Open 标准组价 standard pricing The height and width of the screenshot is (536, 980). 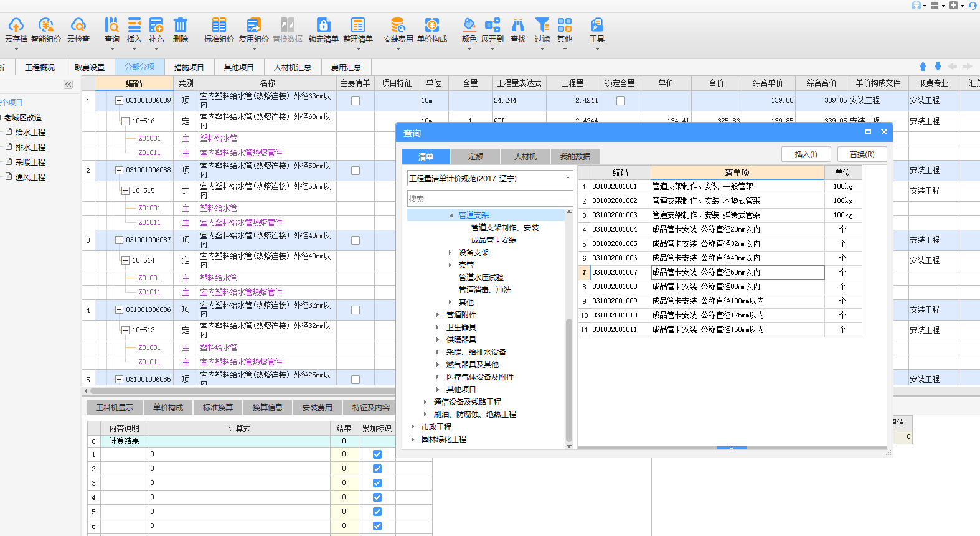[x=219, y=26]
